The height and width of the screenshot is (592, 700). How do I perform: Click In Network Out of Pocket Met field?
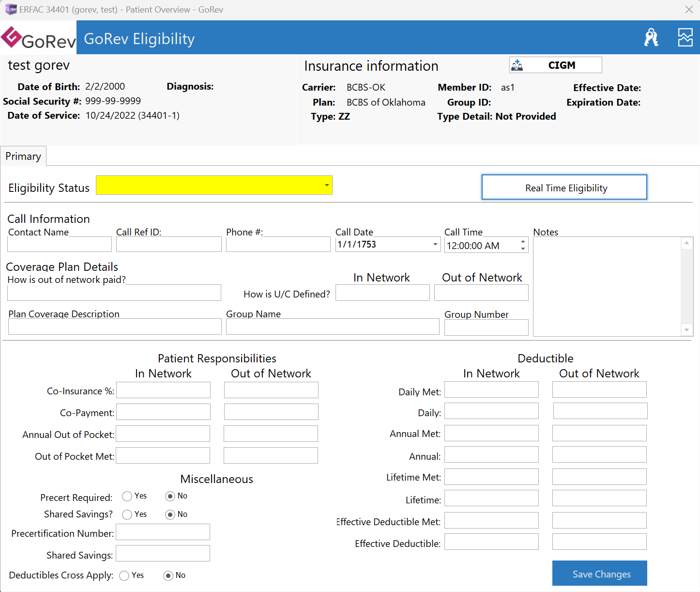[x=163, y=455]
